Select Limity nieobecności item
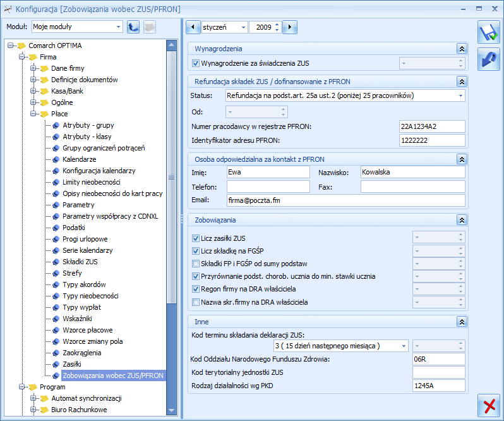This screenshot has width=504, height=421. [92, 182]
